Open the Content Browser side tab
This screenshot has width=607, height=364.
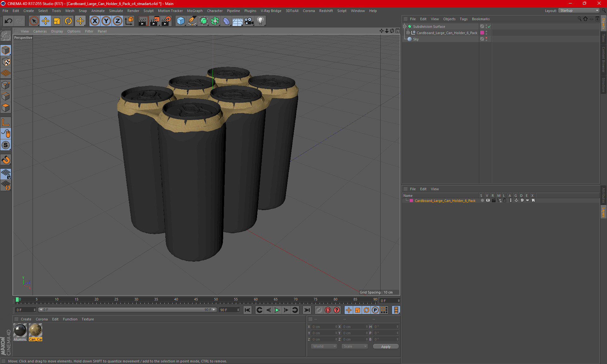point(604,60)
